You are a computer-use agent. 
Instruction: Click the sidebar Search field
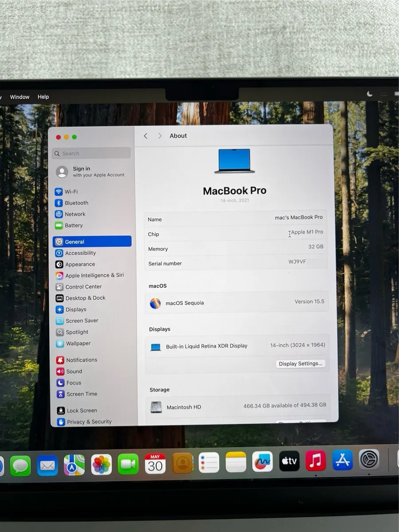91,153
